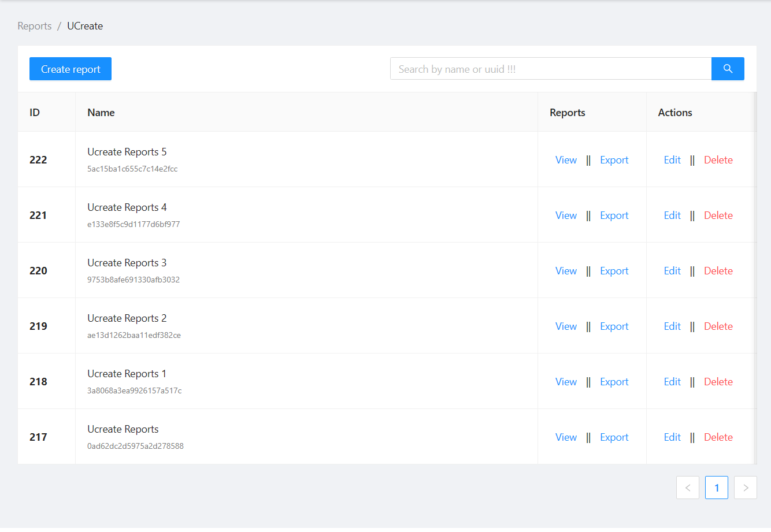Export report Ucreate Reports 4
The width and height of the screenshot is (771, 532).
[x=614, y=215]
